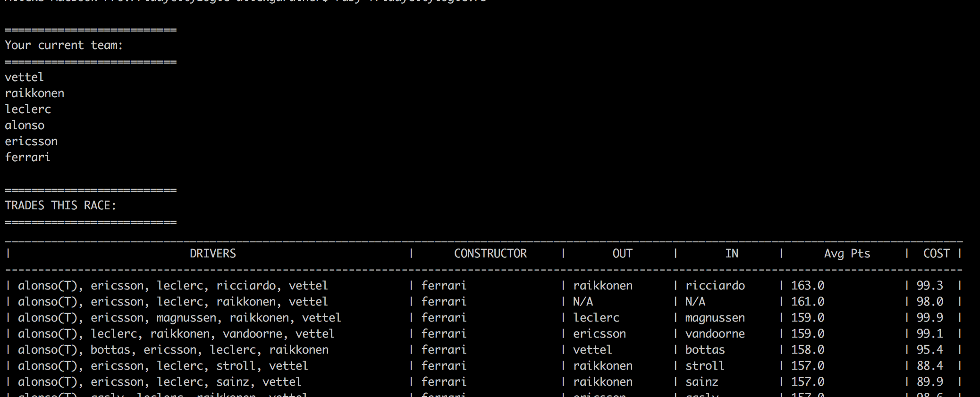
Task: Select "vettel" in the current team list
Action: [24, 77]
